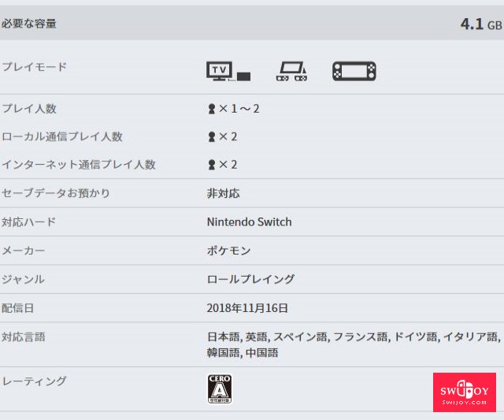The height and width of the screenshot is (420, 504).
Task: Click the ロールプレイング genre value
Action: coord(250,279)
